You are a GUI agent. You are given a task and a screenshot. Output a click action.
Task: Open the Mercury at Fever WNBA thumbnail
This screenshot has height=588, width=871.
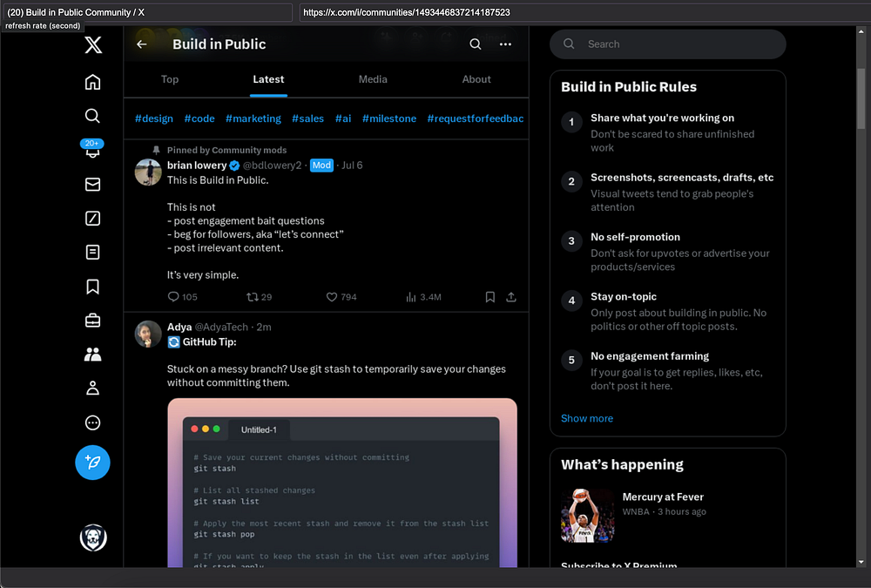click(x=588, y=516)
